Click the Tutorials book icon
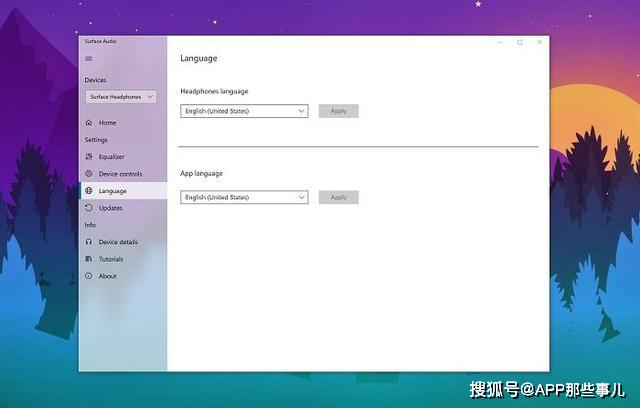Viewport: 640px width, 408px height. [89, 259]
